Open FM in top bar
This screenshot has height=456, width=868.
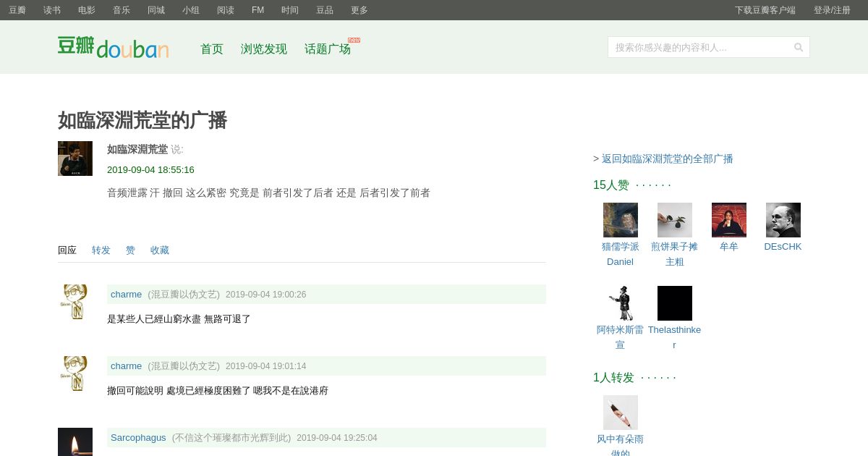[258, 10]
